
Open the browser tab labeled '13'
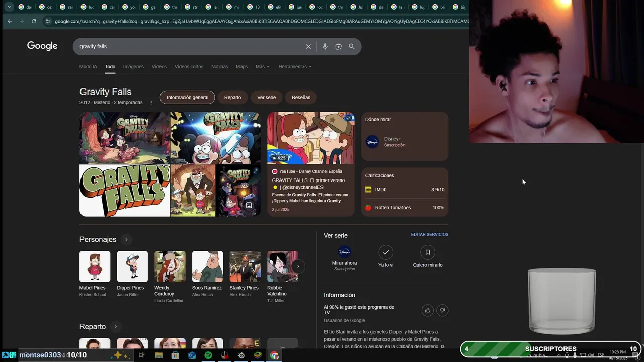(x=254, y=7)
